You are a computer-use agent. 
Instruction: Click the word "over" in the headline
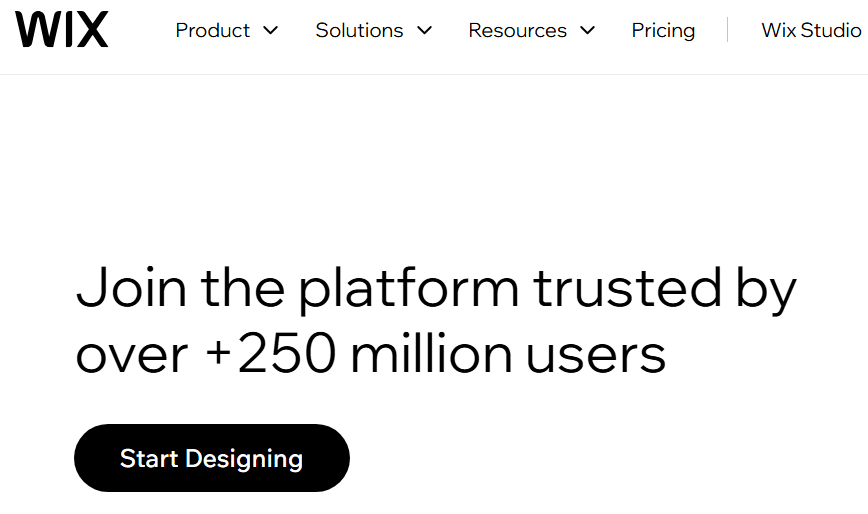pos(132,357)
